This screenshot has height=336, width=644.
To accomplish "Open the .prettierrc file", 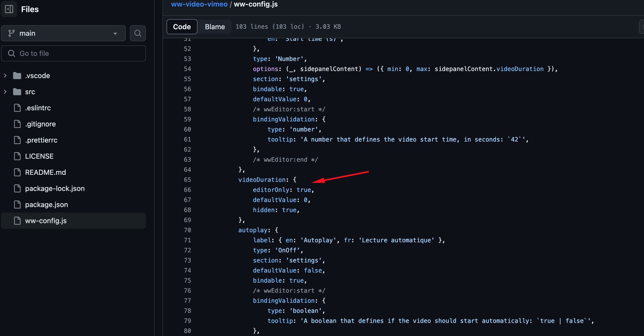I will click(41, 140).
